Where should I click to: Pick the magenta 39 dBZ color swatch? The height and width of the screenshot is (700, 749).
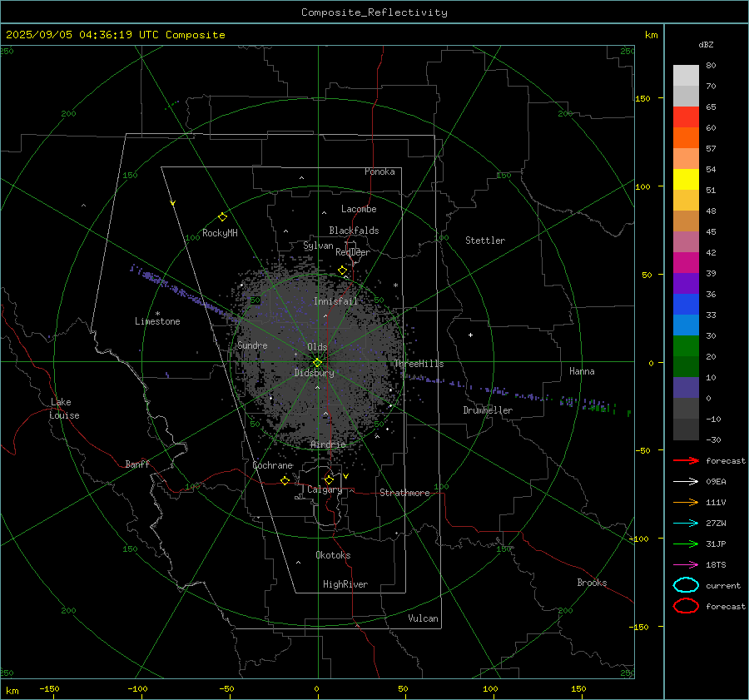pyautogui.click(x=686, y=263)
